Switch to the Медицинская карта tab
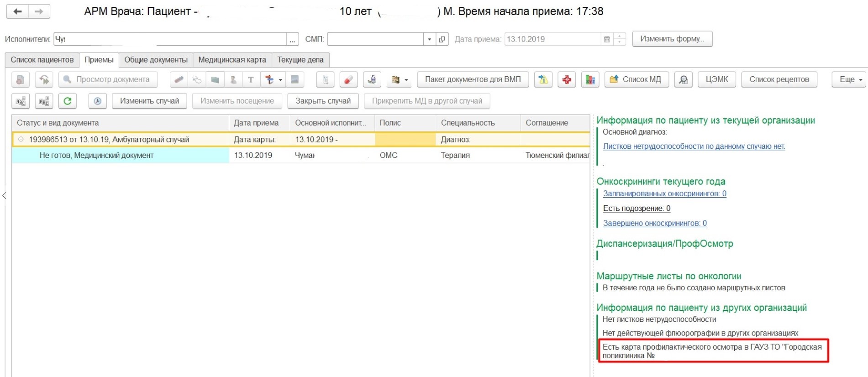Screen dimensions: 868x377 [232, 60]
